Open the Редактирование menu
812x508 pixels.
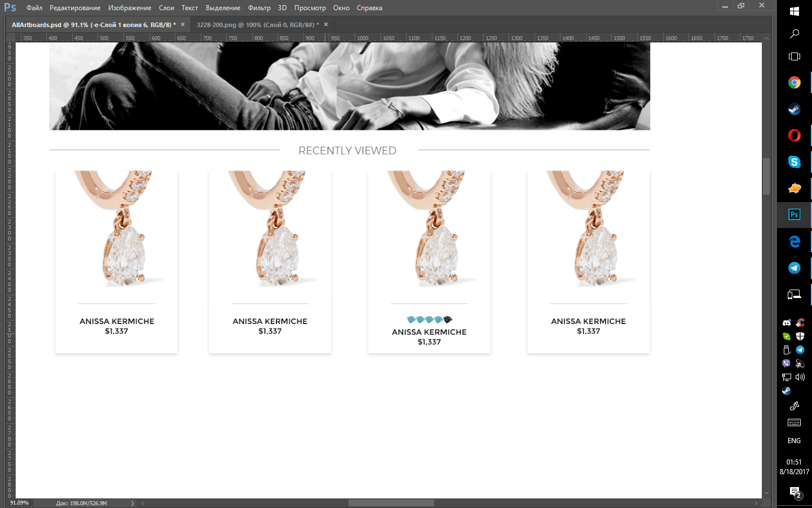(x=75, y=8)
